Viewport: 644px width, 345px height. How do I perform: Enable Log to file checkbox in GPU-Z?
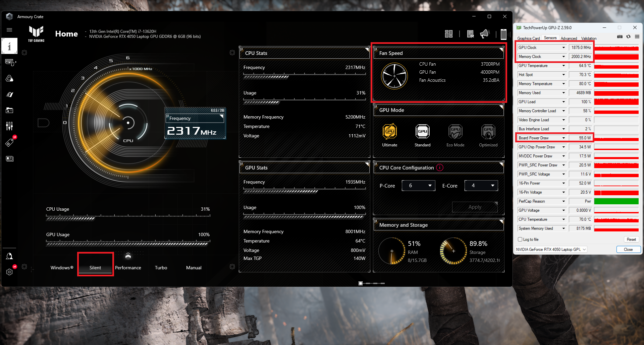click(520, 239)
